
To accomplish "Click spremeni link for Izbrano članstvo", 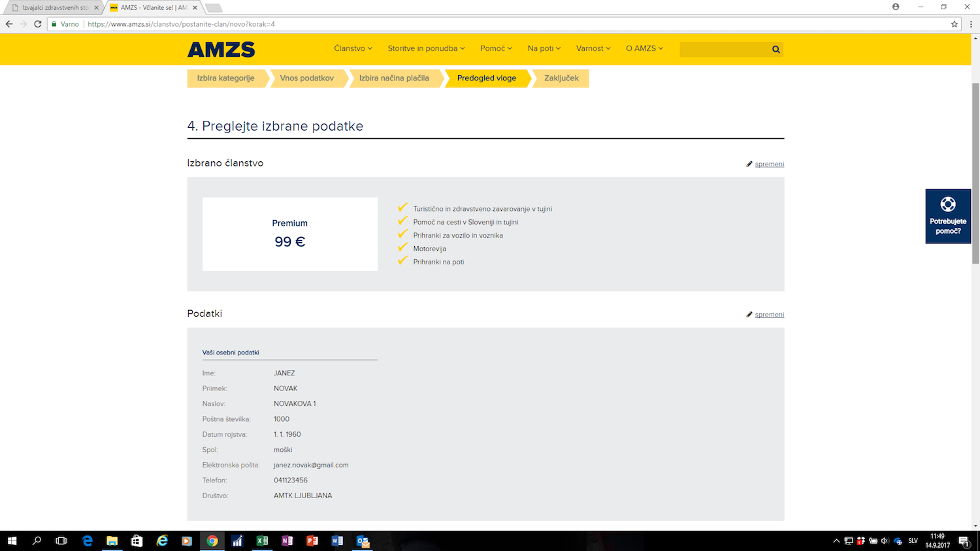I will pos(769,165).
